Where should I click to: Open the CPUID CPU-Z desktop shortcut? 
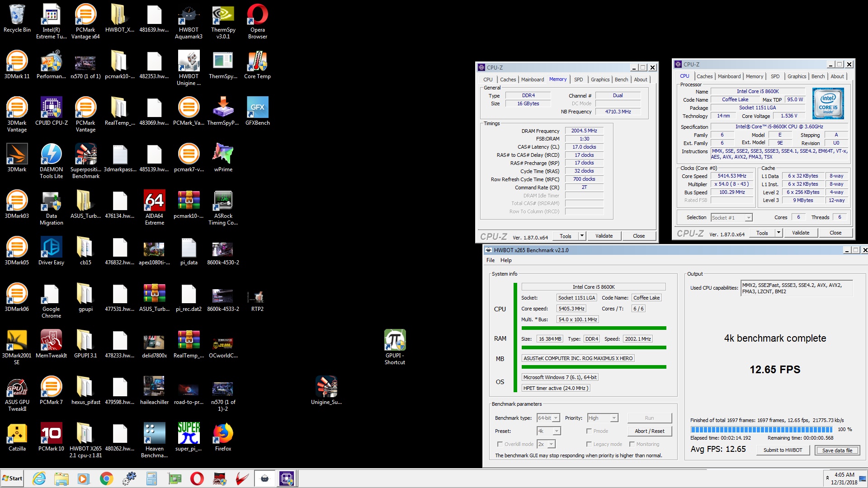coord(51,111)
